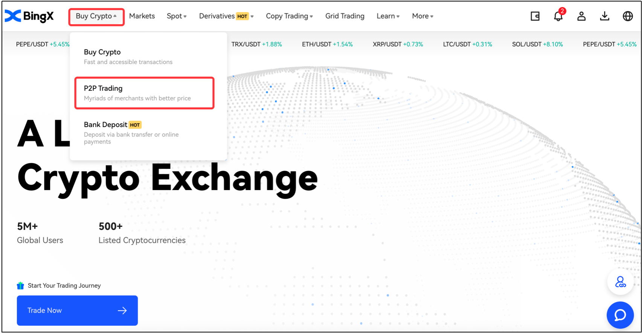Open the Grid Trading page
644x334 pixels.
(345, 16)
